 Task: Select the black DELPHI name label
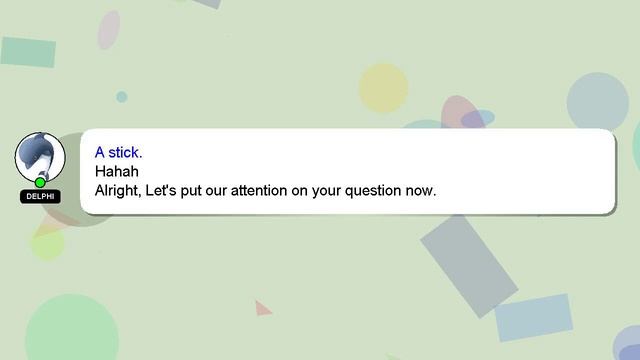(40, 196)
